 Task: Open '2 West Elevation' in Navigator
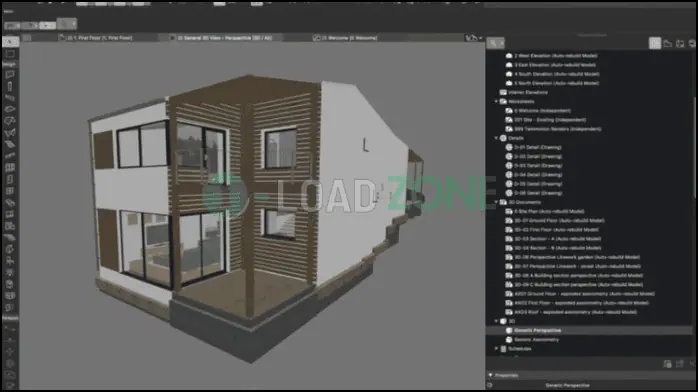(556, 56)
